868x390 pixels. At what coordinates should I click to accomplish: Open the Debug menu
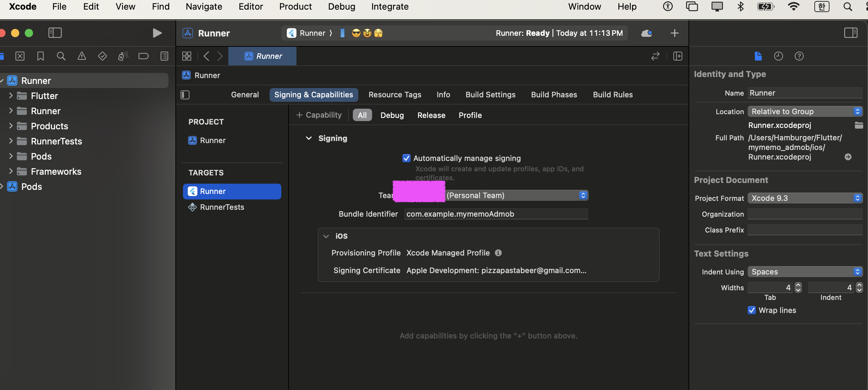click(x=341, y=7)
